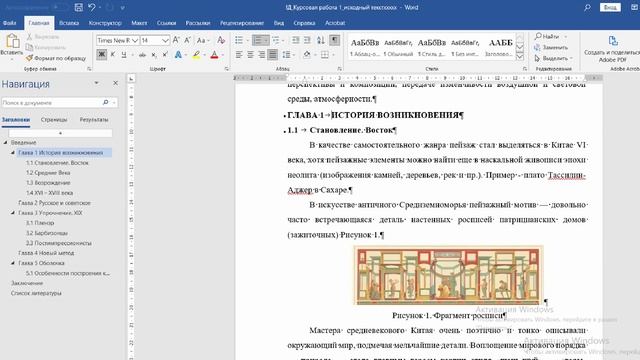Clear all formatting
The image size is (640, 360).
[221, 40]
